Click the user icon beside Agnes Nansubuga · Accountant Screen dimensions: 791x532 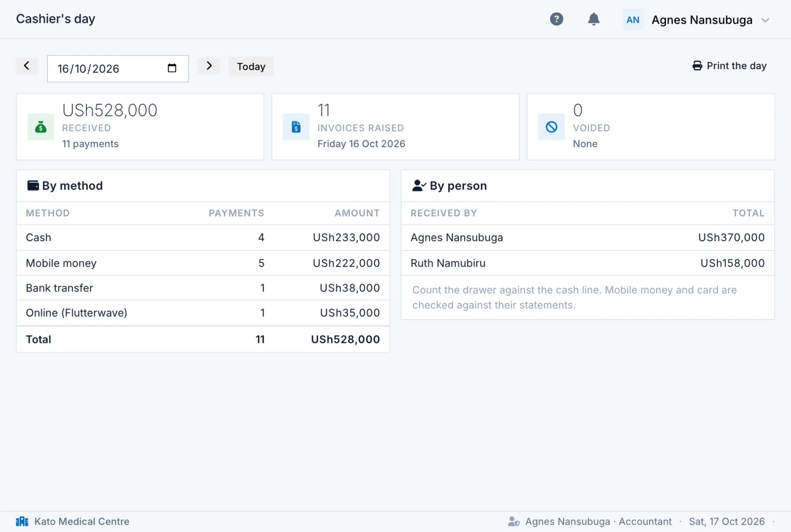point(514,522)
